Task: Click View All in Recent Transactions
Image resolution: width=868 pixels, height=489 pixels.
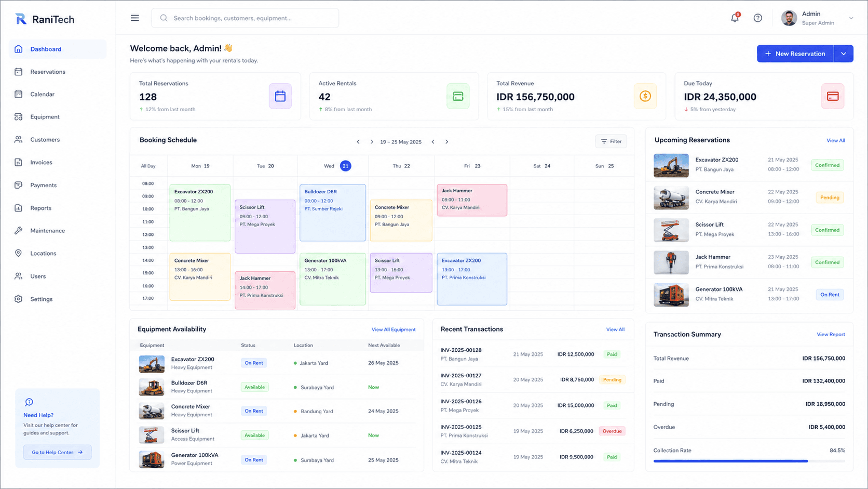Action: (x=615, y=329)
